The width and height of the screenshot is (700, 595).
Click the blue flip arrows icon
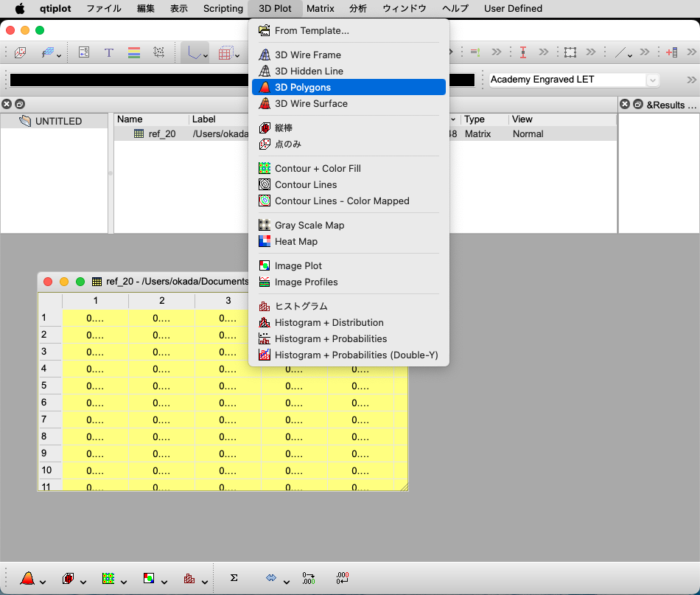coord(271,578)
